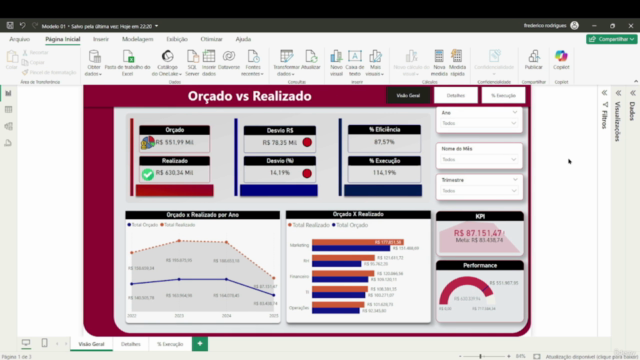Click Visão Geral navigation button on dashboard
The width and height of the screenshot is (640, 360).
[408, 95]
